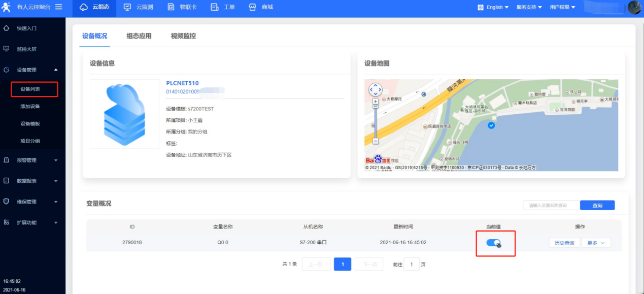This screenshot has height=294, width=644.
Task: Switch to the 视频监控 tab
Action: [183, 36]
